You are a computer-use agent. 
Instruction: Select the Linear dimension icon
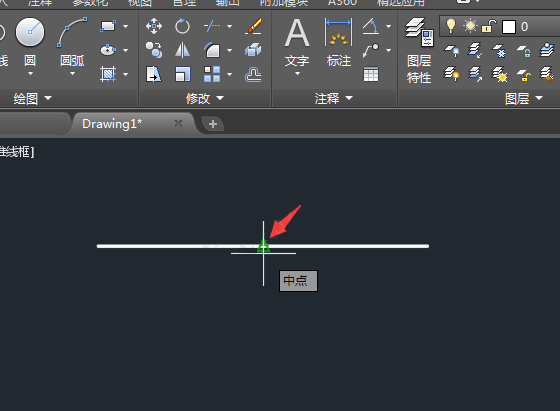pyautogui.click(x=371, y=26)
